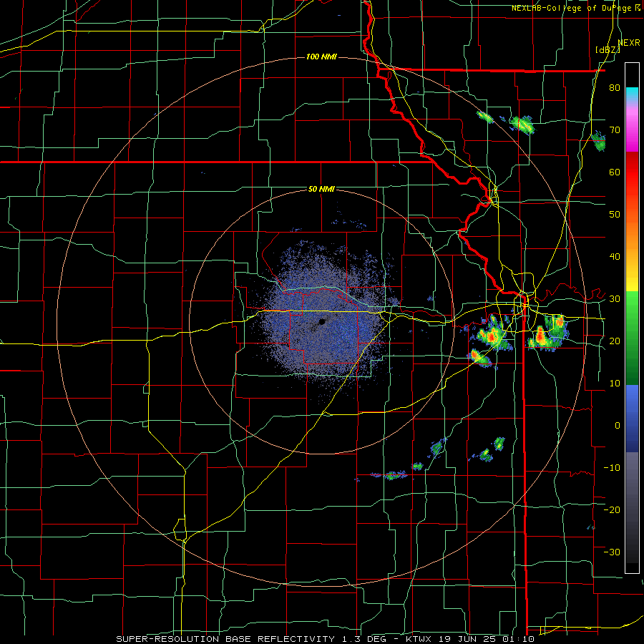The width and height of the screenshot is (644, 644).
Task: Click the 50 value on dBZ scale
Action: click(x=615, y=215)
